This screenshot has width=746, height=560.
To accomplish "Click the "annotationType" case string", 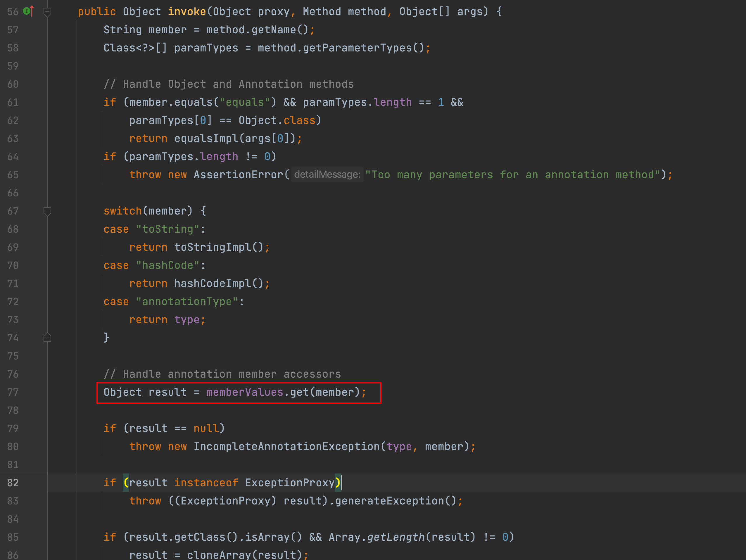I will pyautogui.click(x=187, y=301).
